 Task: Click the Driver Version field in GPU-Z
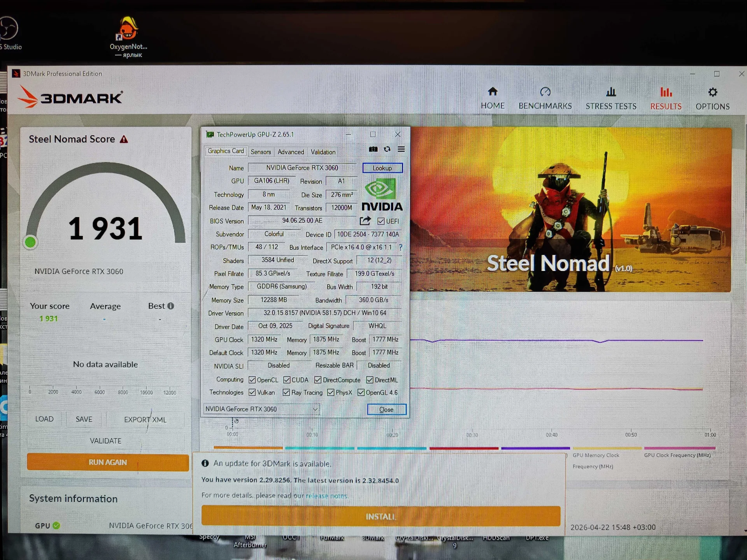325,313
